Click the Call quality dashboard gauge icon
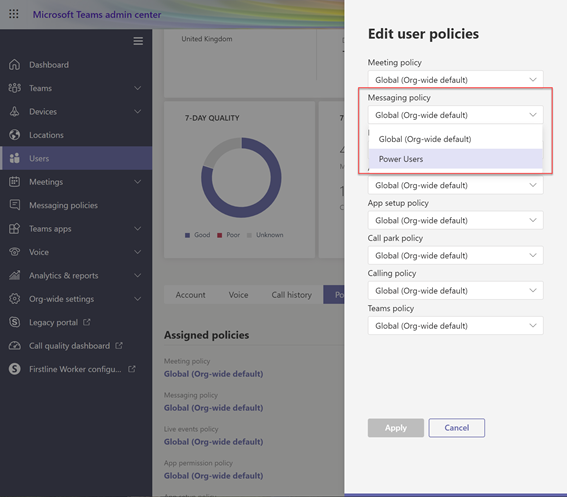This screenshot has width=567, height=497. point(14,345)
